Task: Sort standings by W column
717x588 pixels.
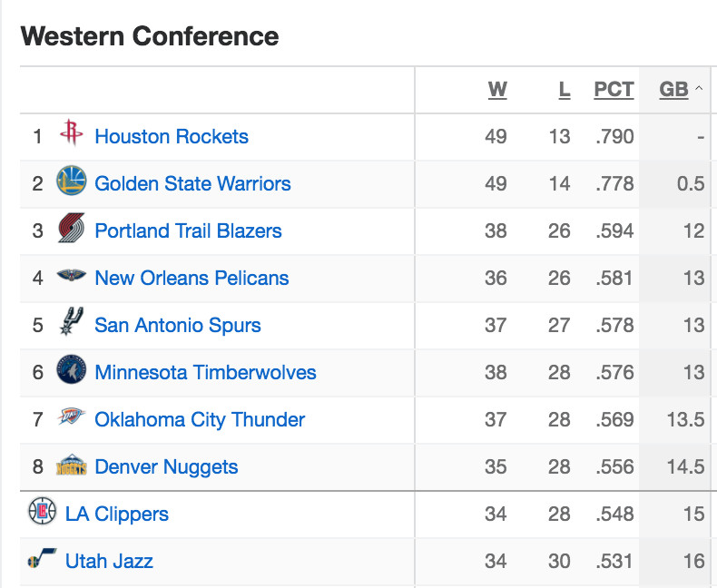Action: (x=497, y=89)
